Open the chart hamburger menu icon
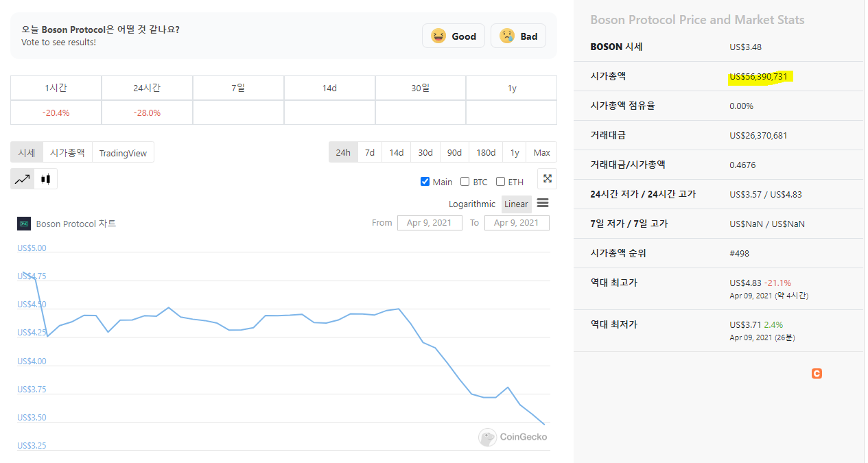 point(543,203)
